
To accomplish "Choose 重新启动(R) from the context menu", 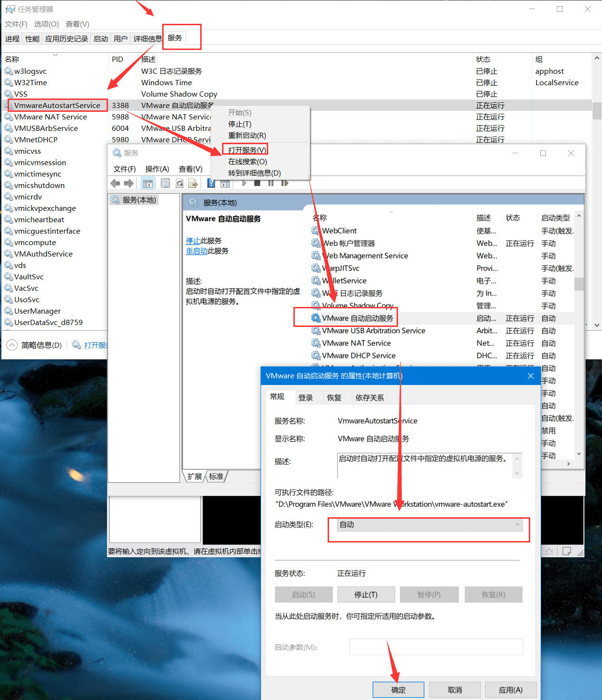I will click(x=247, y=136).
